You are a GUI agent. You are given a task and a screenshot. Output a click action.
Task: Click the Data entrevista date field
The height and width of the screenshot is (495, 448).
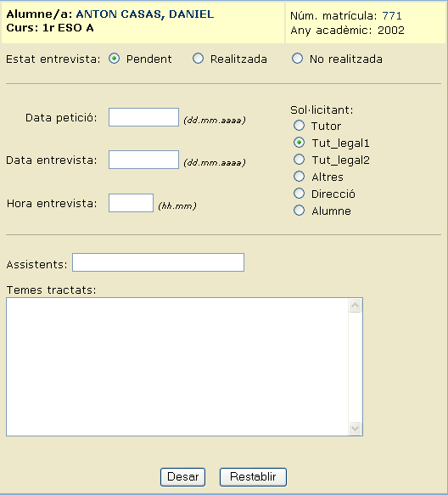click(144, 160)
